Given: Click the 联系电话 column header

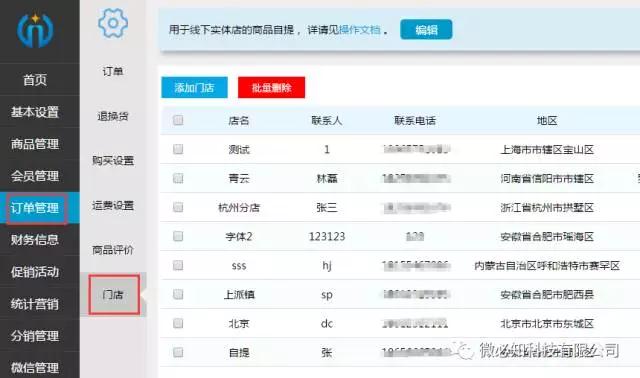Looking at the screenshot, I should click(415, 121).
